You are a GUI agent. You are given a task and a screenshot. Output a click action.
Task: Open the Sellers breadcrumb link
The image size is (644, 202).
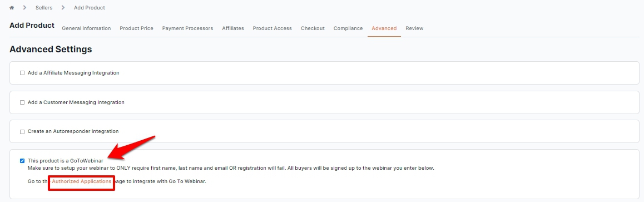[x=44, y=8]
